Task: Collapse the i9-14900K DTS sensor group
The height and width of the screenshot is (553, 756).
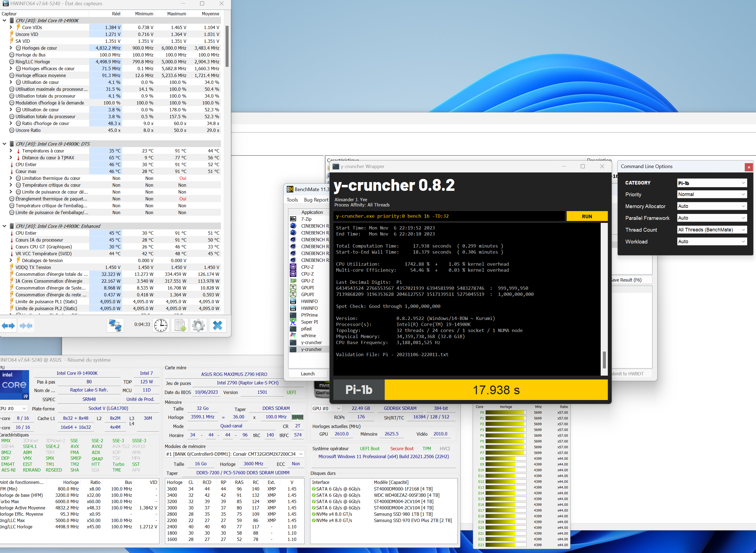Action: pyautogui.click(x=4, y=144)
